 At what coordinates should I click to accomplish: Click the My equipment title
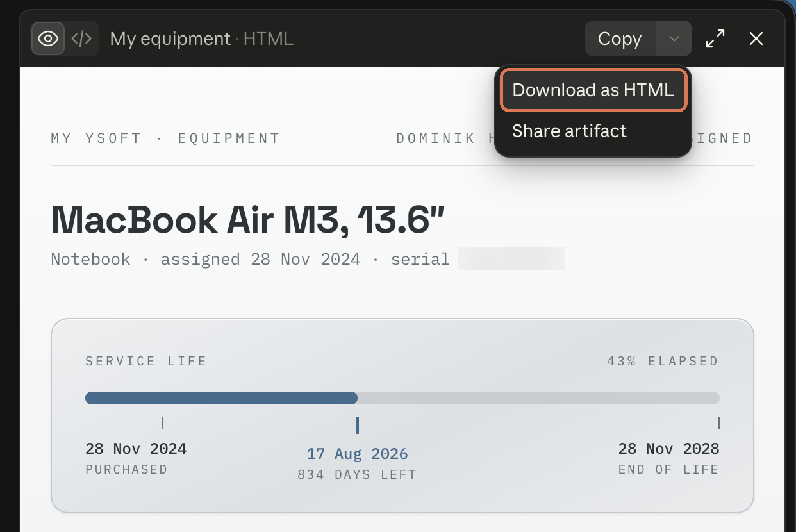[x=170, y=38]
